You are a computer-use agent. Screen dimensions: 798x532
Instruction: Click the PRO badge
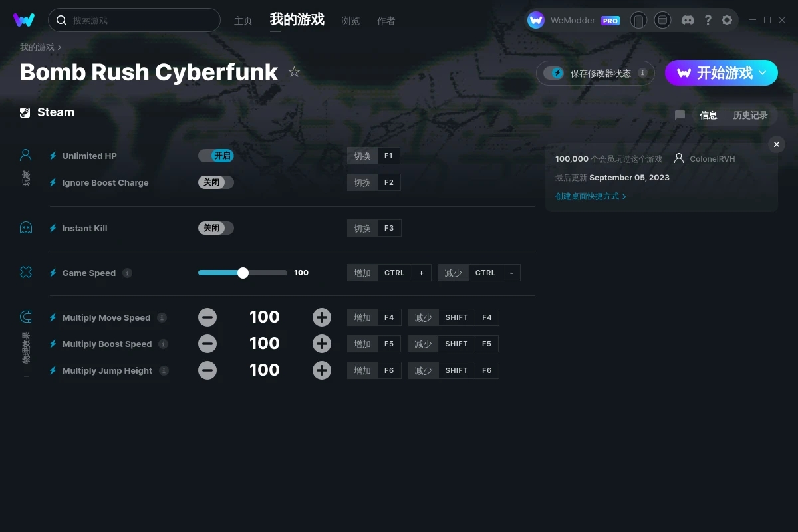[x=610, y=21]
